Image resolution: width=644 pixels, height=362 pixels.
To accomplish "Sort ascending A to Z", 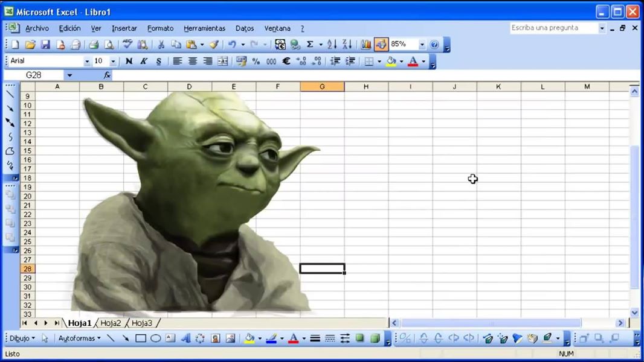I will [332, 44].
